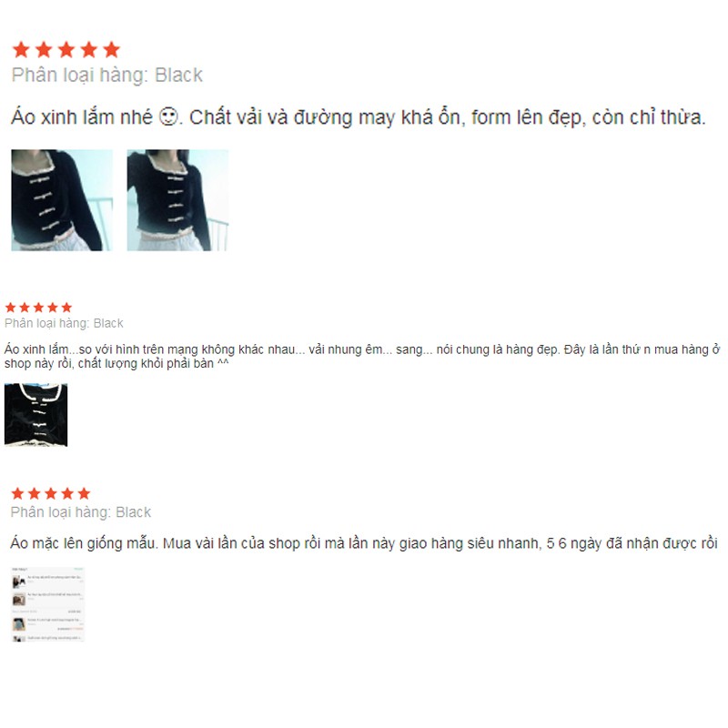Click 'Phân loại hàng: Black' in second review

click(64, 323)
